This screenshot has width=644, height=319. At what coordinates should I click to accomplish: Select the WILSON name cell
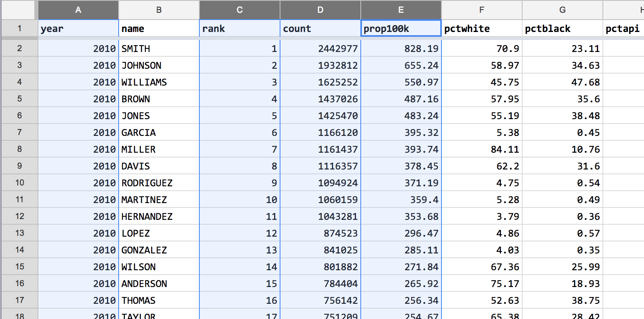(x=159, y=267)
